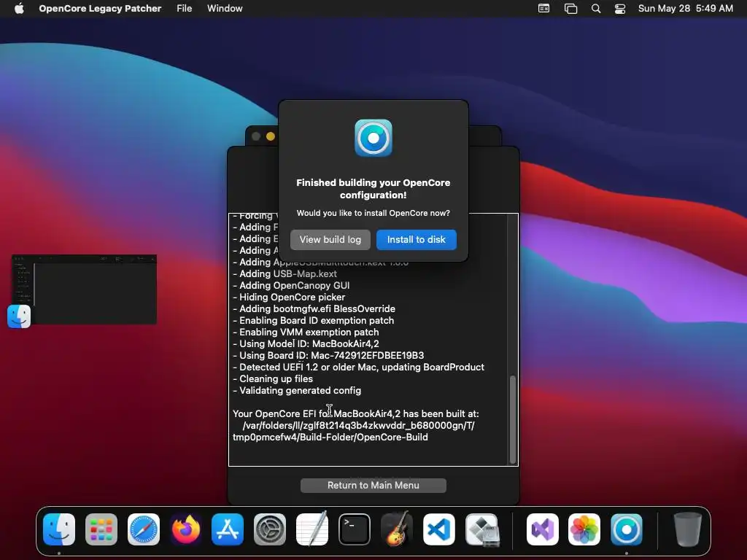Click the yellow minimize button of back window

click(271, 136)
